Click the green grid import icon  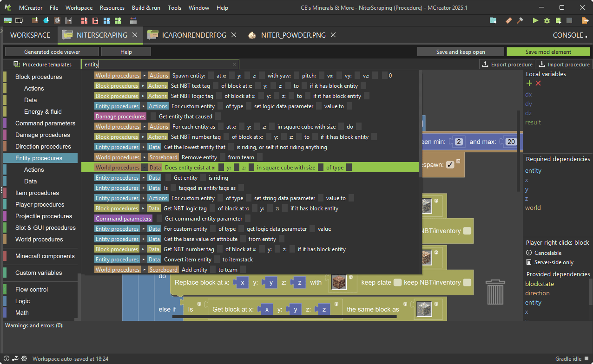[118, 20]
